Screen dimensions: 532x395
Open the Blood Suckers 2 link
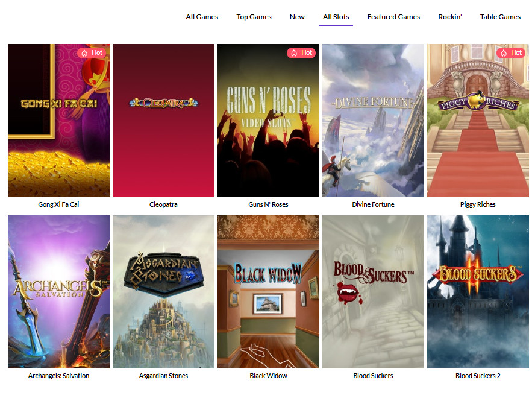(478, 375)
